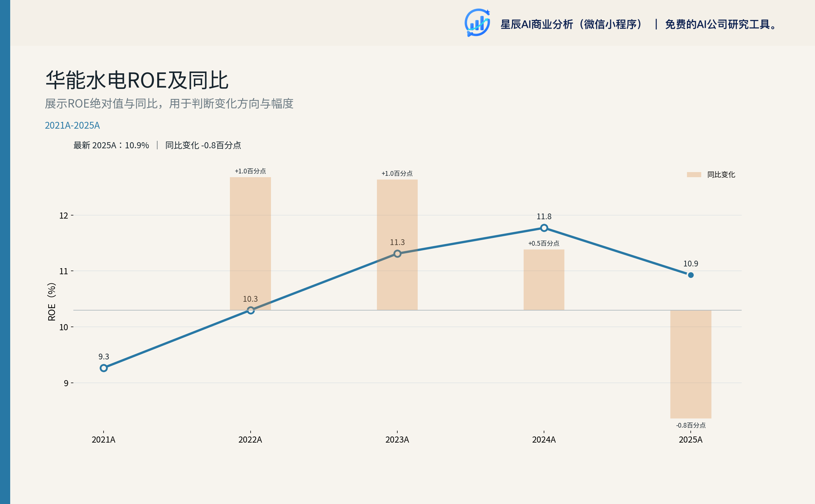Viewport: 815px width, 504px height.
Task: Click the 2022A +1.0百分点 bar
Action: [x=250, y=243]
